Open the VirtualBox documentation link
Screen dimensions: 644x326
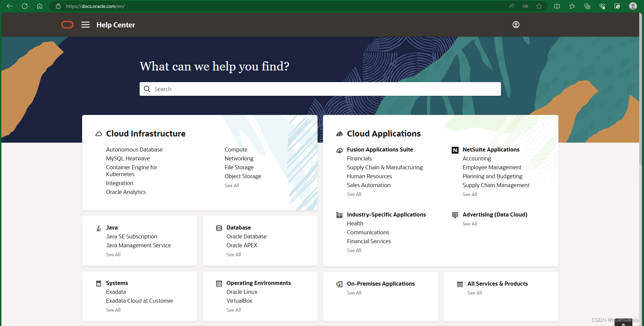point(240,301)
